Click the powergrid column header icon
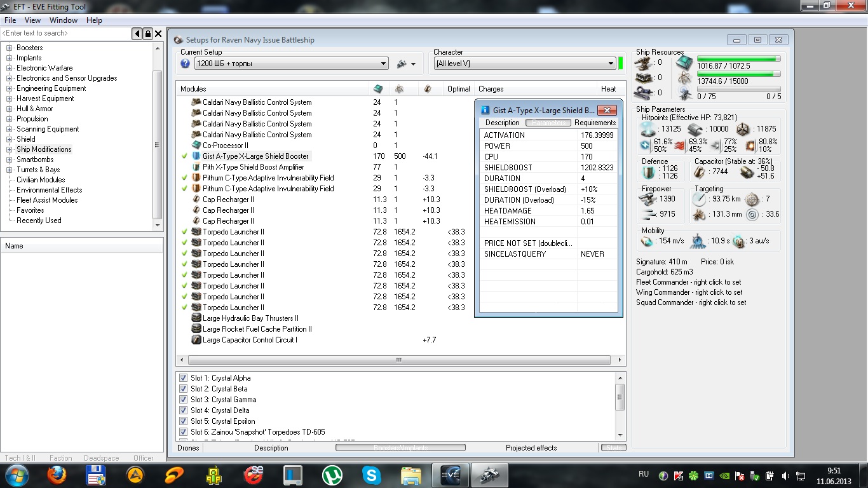The height and width of the screenshot is (488, 868). tap(399, 89)
